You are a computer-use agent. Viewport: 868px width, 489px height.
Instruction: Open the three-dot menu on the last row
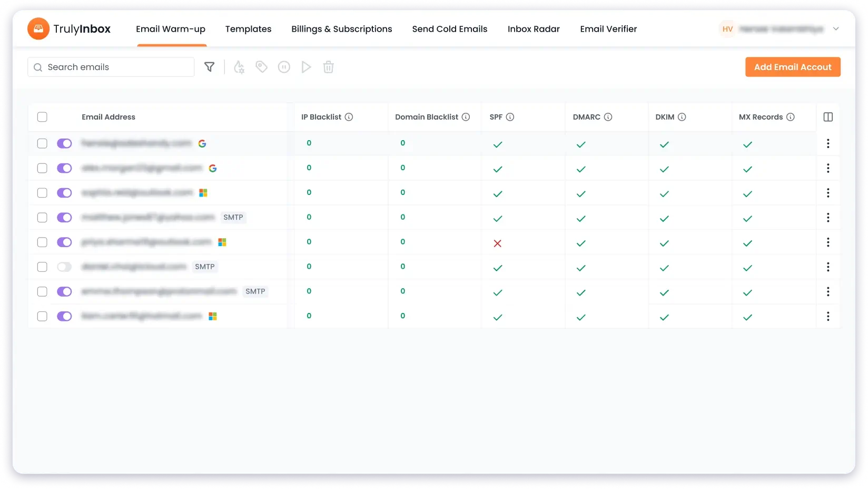pyautogui.click(x=828, y=316)
